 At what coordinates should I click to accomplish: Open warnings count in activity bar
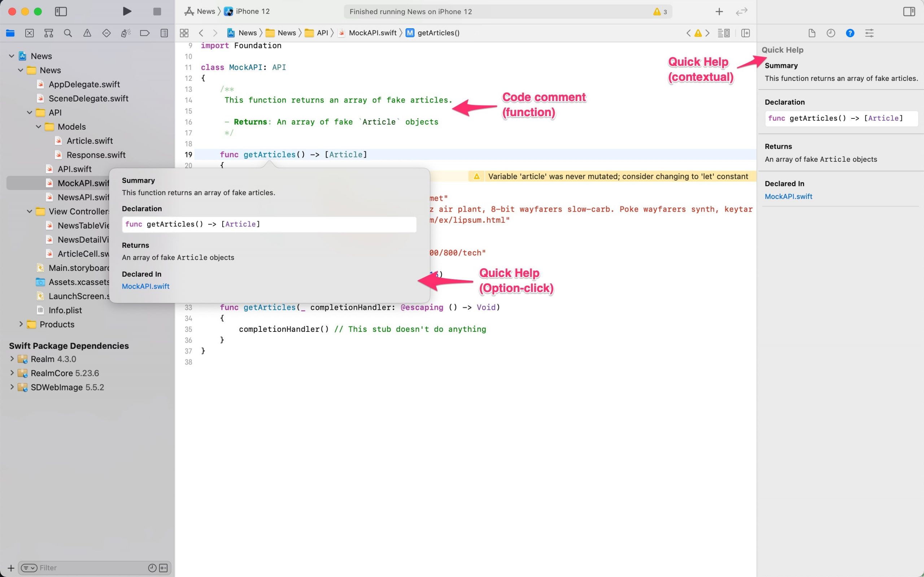[x=660, y=12]
